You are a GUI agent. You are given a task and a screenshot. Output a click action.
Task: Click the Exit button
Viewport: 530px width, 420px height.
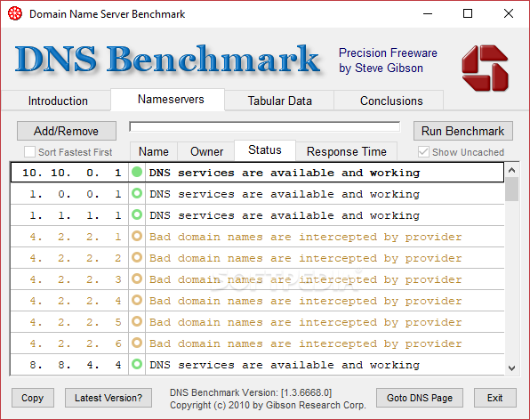494,398
